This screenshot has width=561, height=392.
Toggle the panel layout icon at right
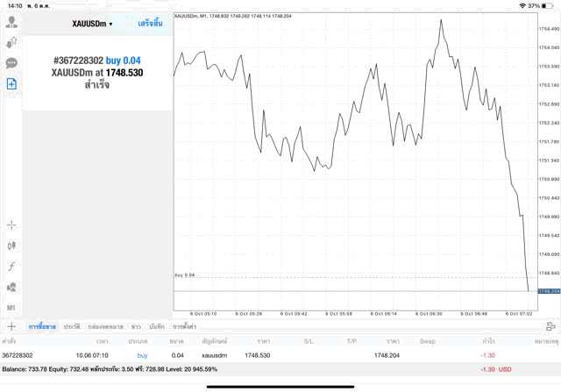pos(550,326)
